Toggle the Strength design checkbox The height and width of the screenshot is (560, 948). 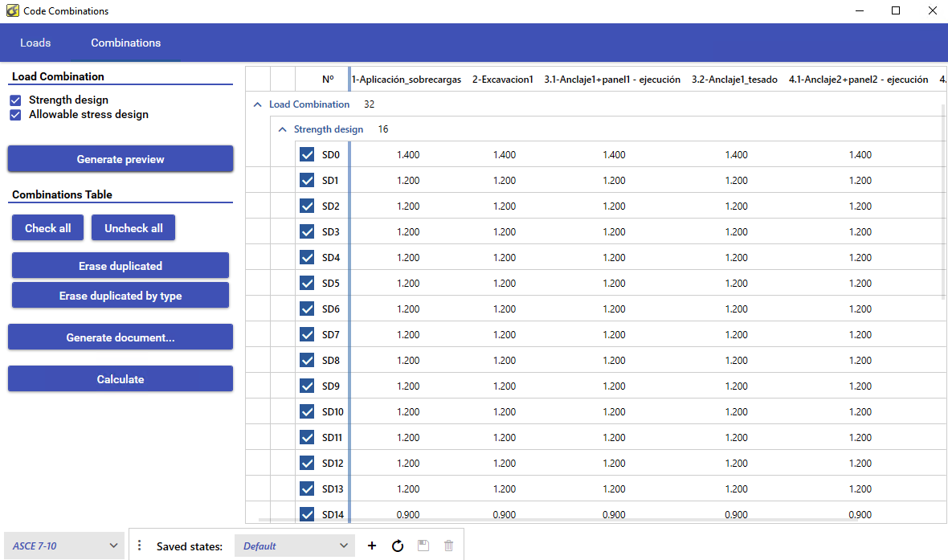tap(15, 100)
